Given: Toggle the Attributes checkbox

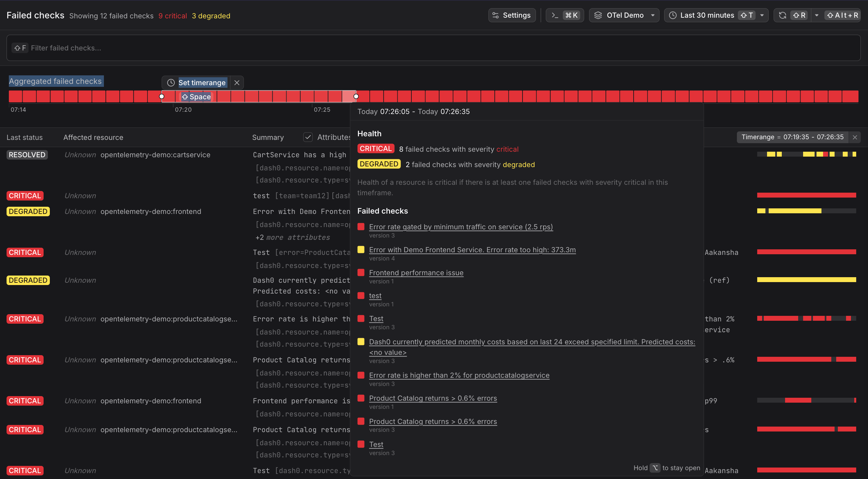Looking at the screenshot, I should [x=308, y=137].
